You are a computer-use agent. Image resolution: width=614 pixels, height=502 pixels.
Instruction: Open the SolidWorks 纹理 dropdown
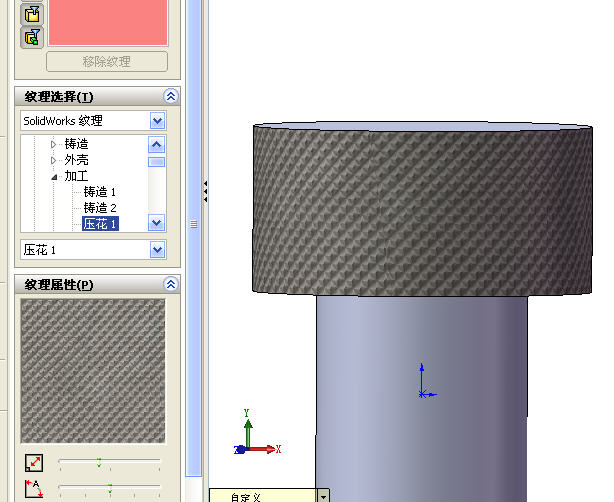[157, 121]
